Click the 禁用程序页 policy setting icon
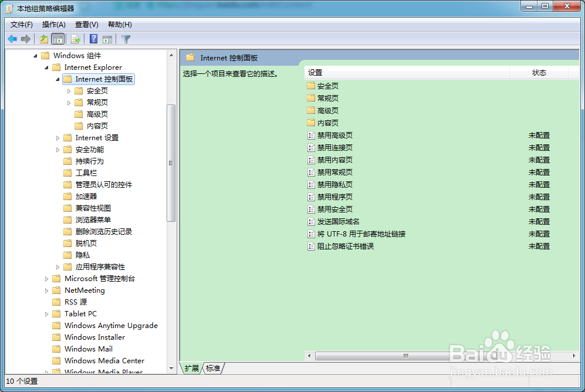The width and height of the screenshot is (585, 392). [311, 197]
